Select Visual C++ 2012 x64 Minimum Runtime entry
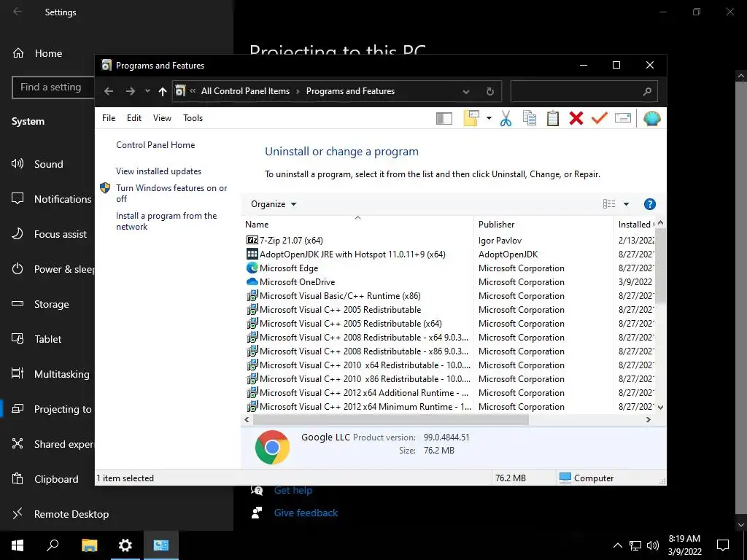The height and width of the screenshot is (560, 747). [358, 407]
